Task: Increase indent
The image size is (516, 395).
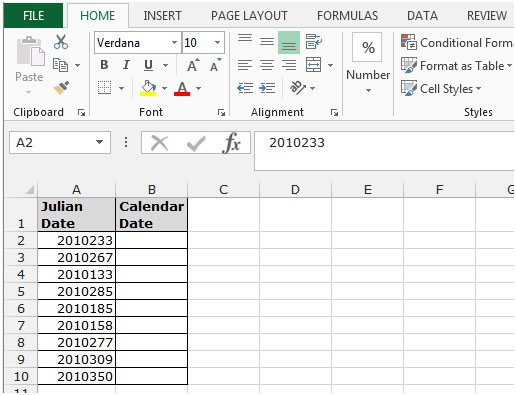Action: [x=267, y=88]
